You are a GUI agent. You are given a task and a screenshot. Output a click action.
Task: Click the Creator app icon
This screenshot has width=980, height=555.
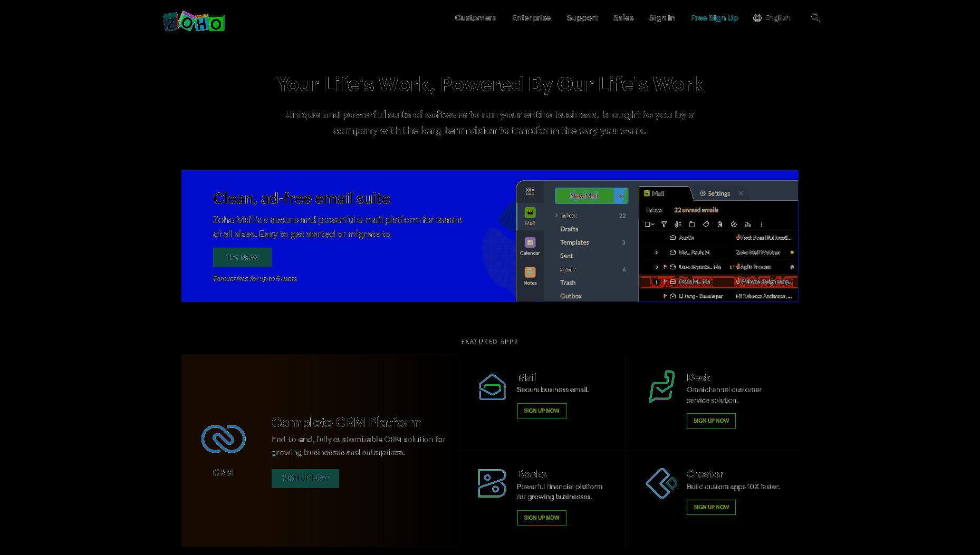(x=661, y=483)
